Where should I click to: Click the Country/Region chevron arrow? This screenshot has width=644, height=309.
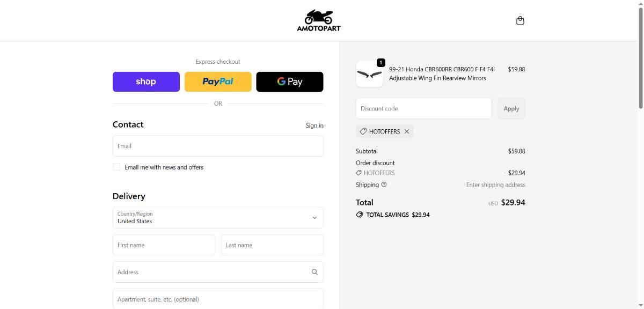click(314, 218)
